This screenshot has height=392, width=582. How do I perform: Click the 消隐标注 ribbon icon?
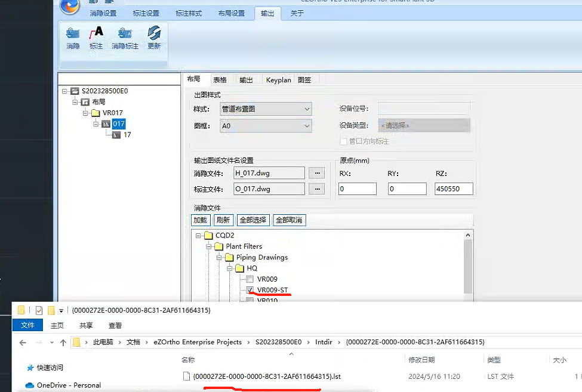tap(125, 33)
